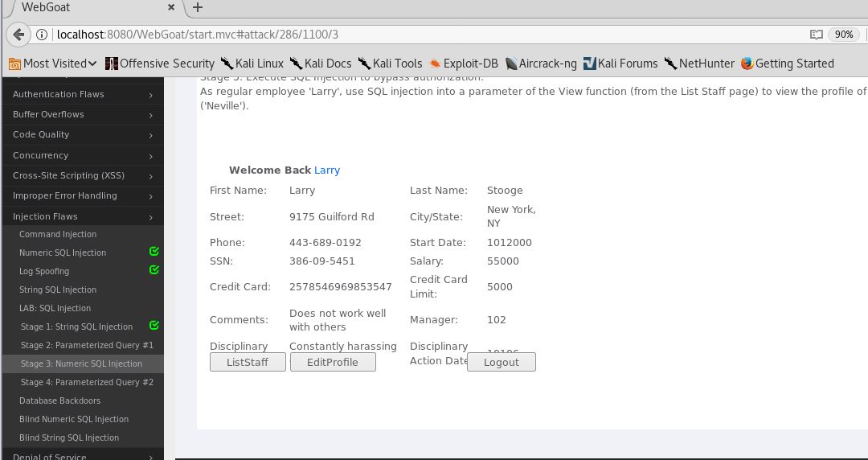The height and width of the screenshot is (460, 868).
Task: Select the Start Date value 1012000
Action: point(510,243)
